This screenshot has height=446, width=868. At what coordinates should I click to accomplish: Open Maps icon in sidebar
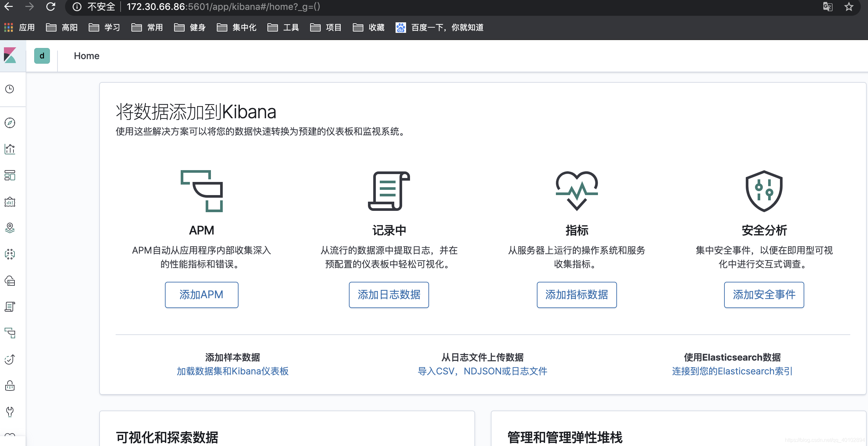pos(10,228)
